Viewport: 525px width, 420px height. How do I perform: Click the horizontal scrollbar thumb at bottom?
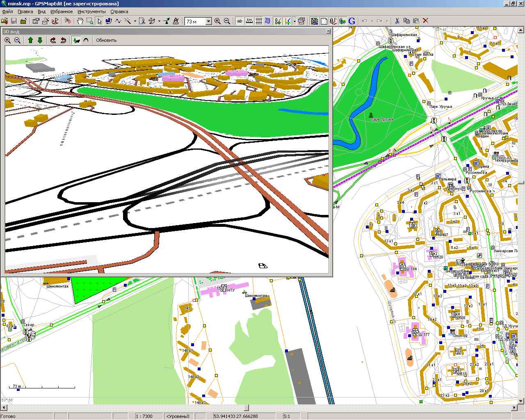(246, 408)
